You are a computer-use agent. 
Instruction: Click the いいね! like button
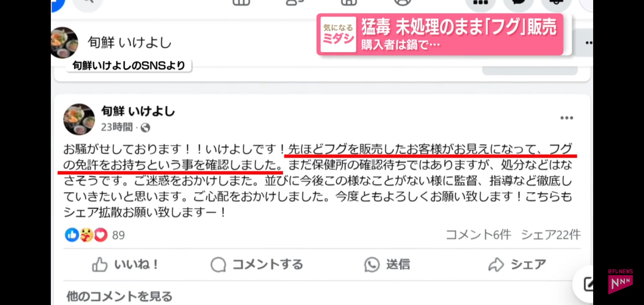pos(125,265)
